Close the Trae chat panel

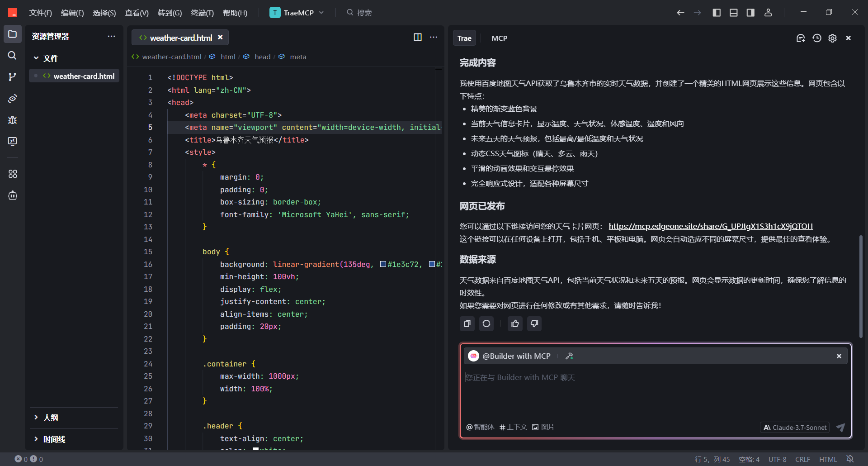coord(849,38)
